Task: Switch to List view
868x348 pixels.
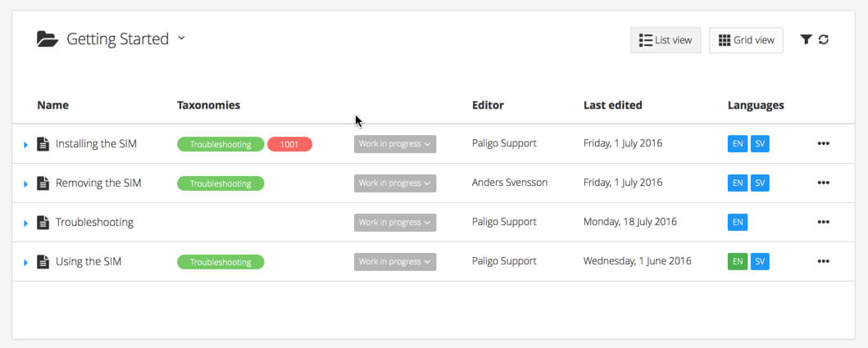Action: pos(666,40)
